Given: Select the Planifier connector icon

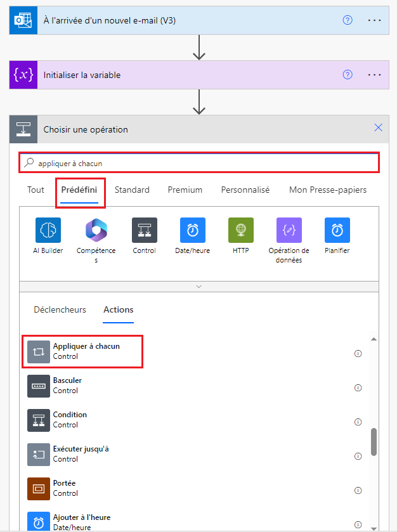Looking at the screenshot, I should (x=337, y=230).
